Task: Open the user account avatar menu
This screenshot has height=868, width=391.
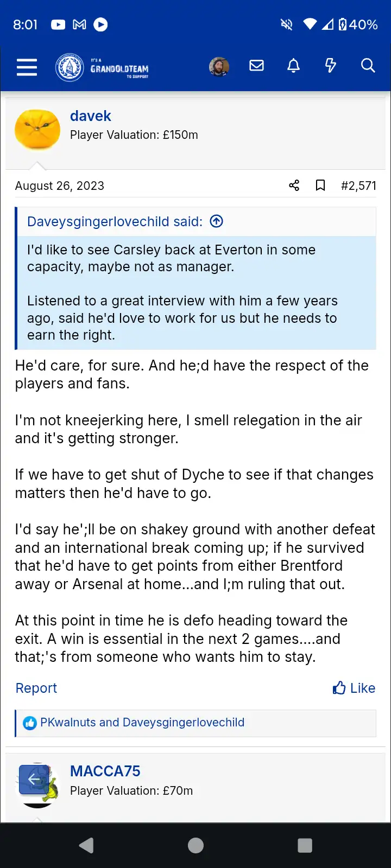Action: pyautogui.click(x=219, y=67)
